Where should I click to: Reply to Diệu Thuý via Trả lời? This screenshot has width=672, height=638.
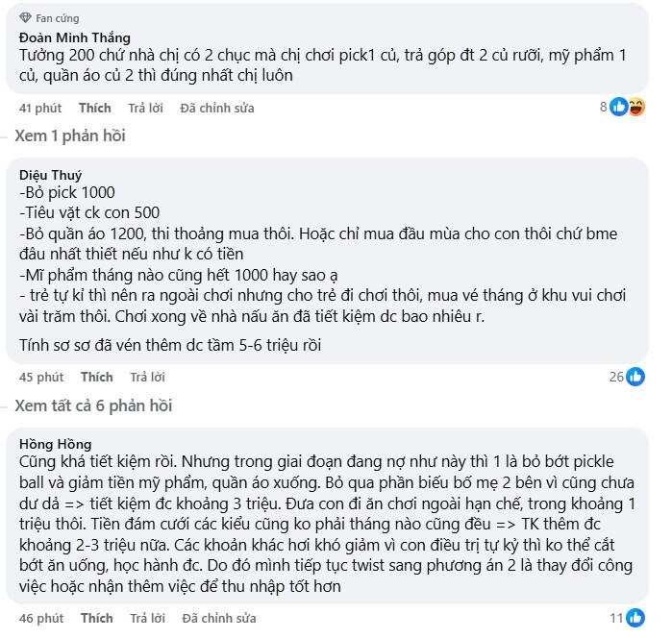tap(147, 377)
